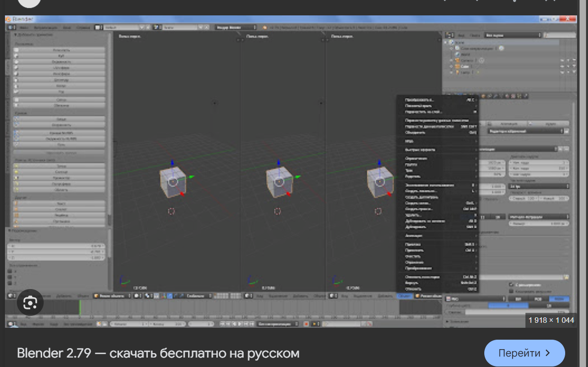Hide the Cube object via its eye icon
The image size is (588, 367).
[x=562, y=67]
